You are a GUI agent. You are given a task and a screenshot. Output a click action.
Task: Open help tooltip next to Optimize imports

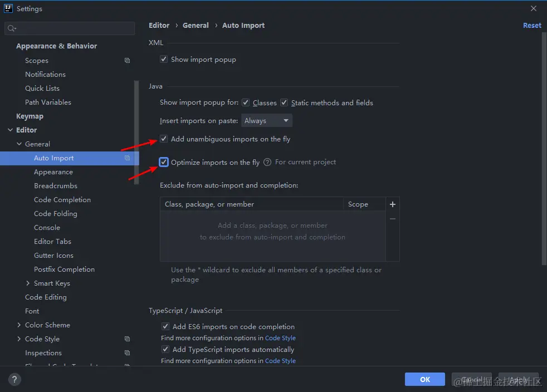[267, 162]
